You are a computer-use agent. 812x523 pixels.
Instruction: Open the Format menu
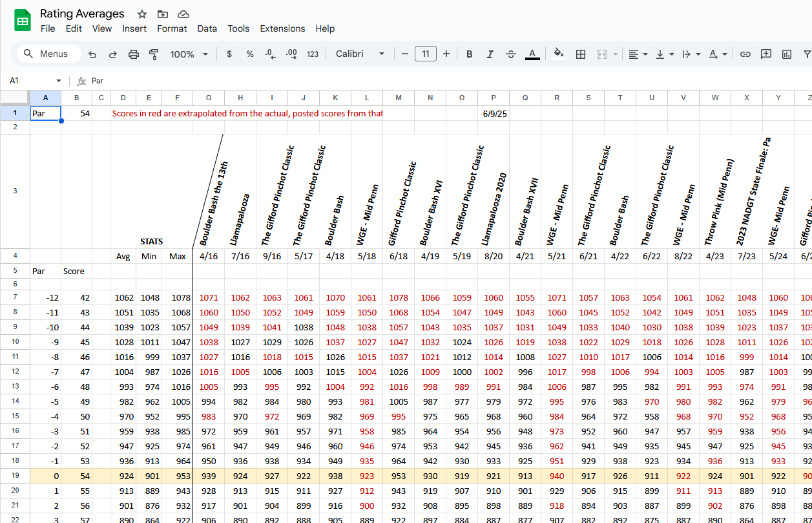172,28
